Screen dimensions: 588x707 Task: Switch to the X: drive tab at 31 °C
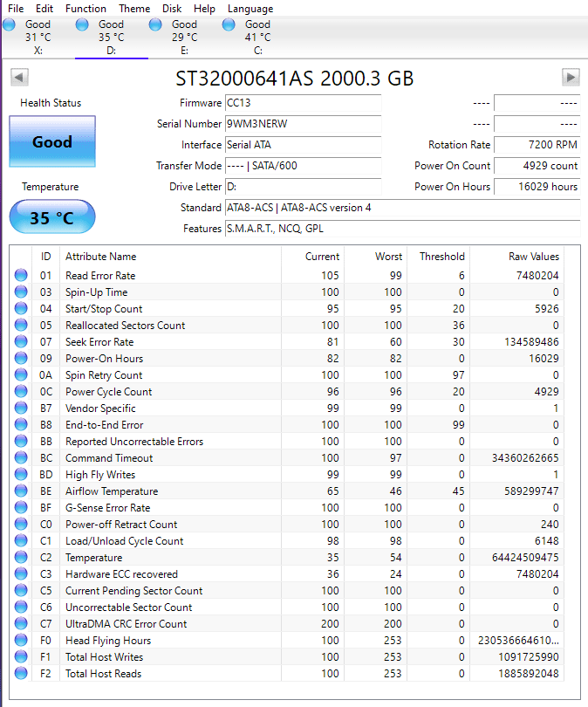point(38,37)
